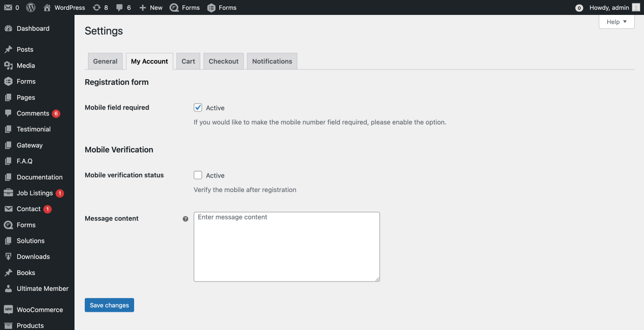This screenshot has width=644, height=330.
Task: Open the WordPress logo menu
Action: (x=31, y=7)
